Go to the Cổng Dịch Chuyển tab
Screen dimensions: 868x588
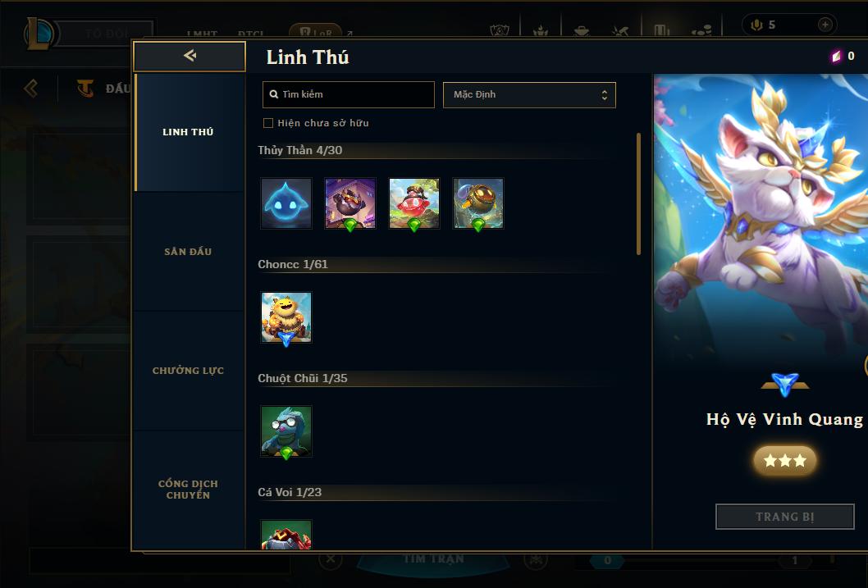point(188,490)
